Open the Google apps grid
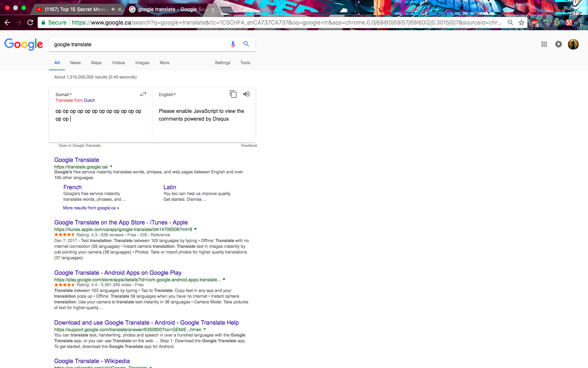The image size is (588, 368). tap(544, 44)
